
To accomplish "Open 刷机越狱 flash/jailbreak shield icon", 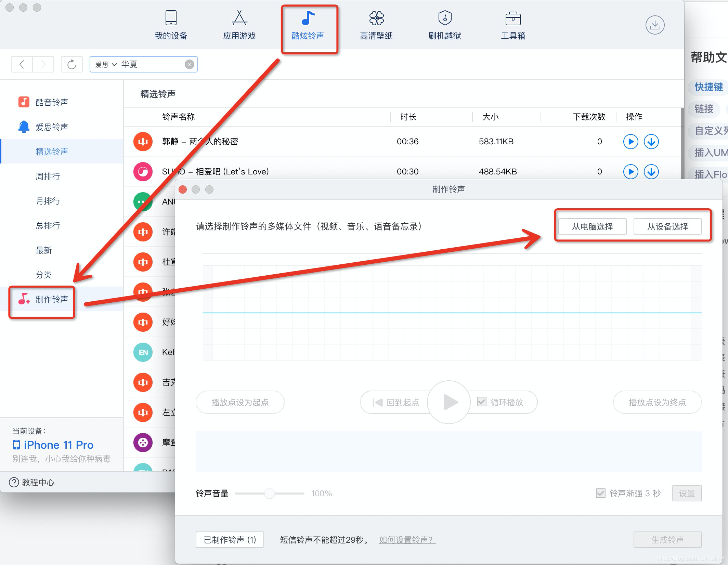I will point(444,18).
